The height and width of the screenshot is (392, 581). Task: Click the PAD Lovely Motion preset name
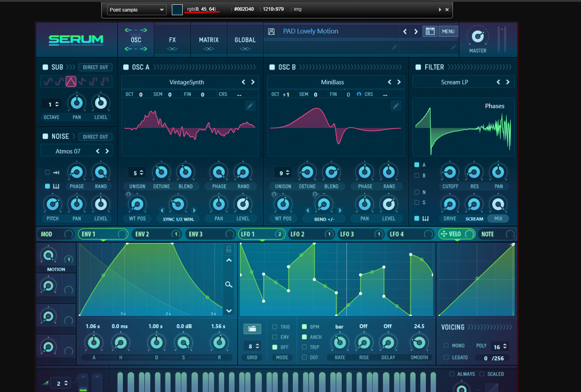[x=311, y=31]
